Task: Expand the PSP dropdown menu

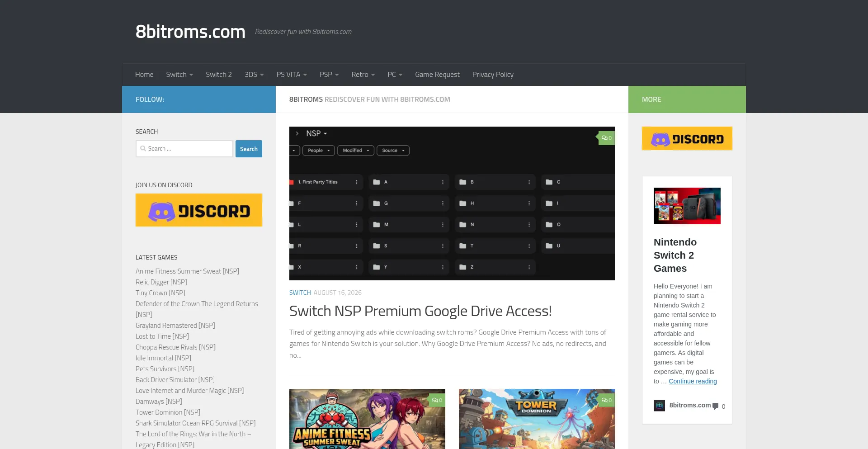Action: click(x=329, y=75)
